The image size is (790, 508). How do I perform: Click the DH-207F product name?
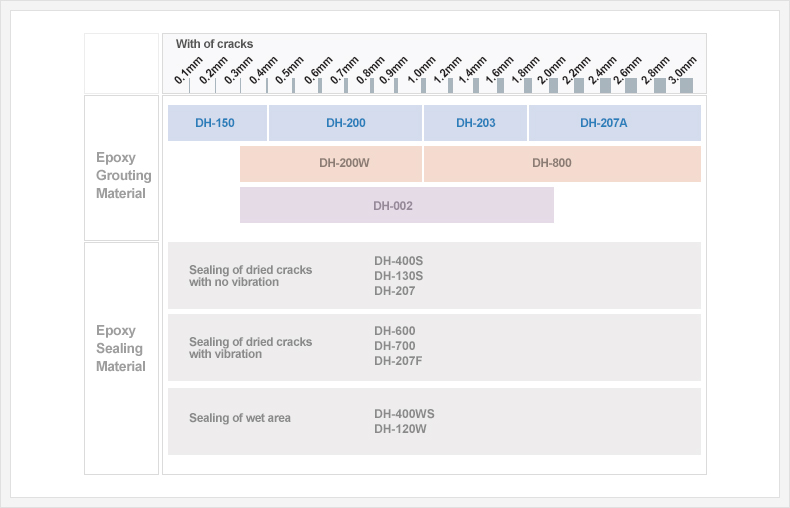click(398, 361)
